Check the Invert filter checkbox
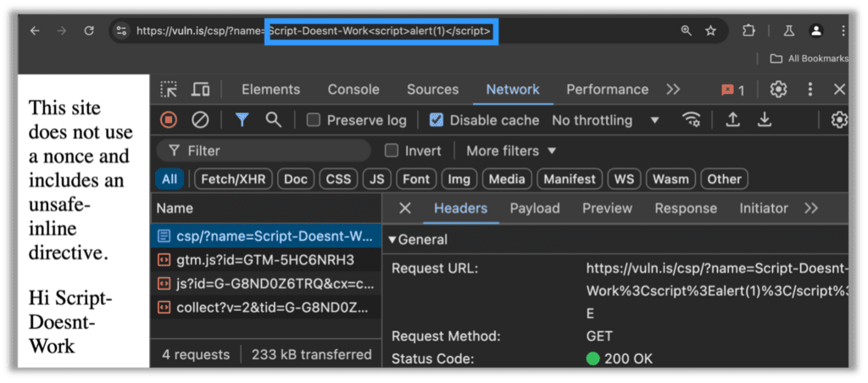868x383 pixels. [x=392, y=151]
